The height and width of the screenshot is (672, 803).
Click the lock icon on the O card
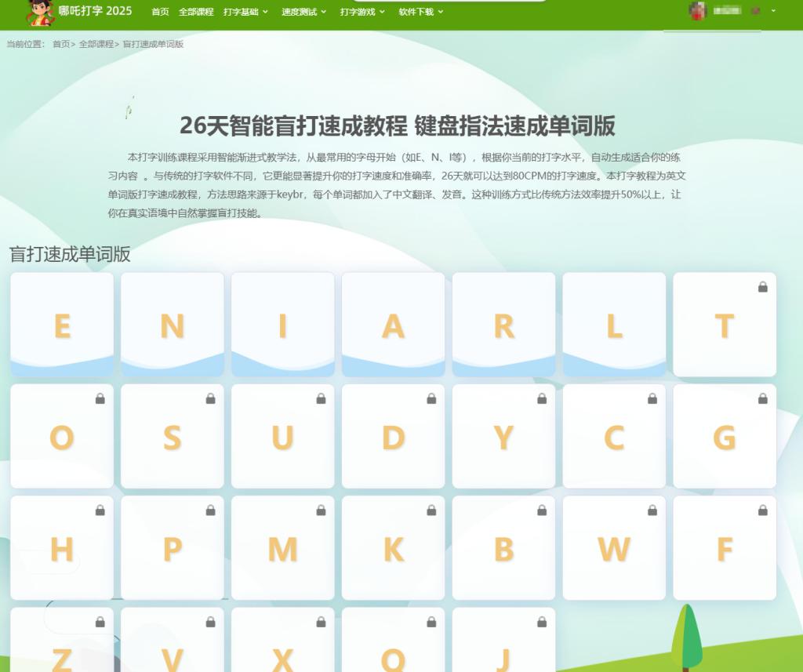100,398
